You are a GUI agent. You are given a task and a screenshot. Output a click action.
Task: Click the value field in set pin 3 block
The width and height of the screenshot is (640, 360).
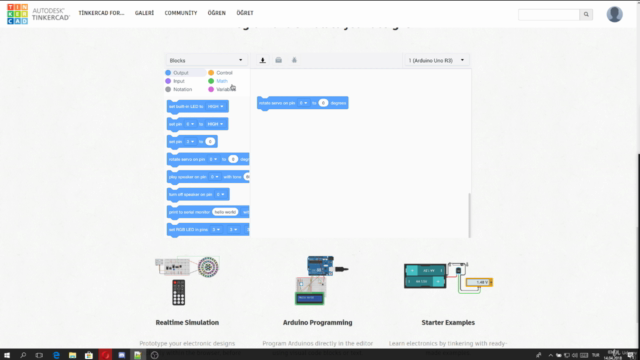[210, 142]
